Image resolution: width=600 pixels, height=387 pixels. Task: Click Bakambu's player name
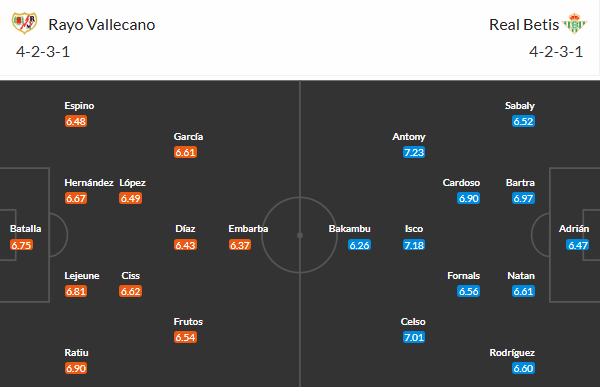pyautogui.click(x=349, y=229)
